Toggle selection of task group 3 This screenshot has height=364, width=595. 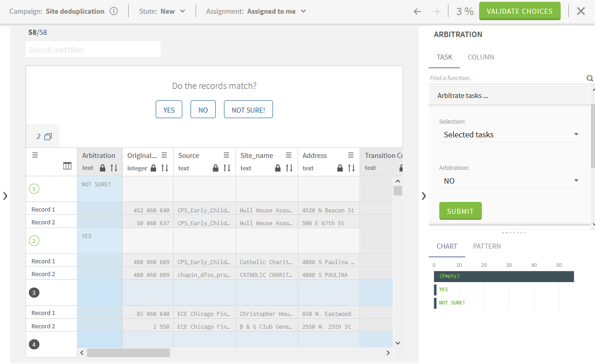click(34, 293)
